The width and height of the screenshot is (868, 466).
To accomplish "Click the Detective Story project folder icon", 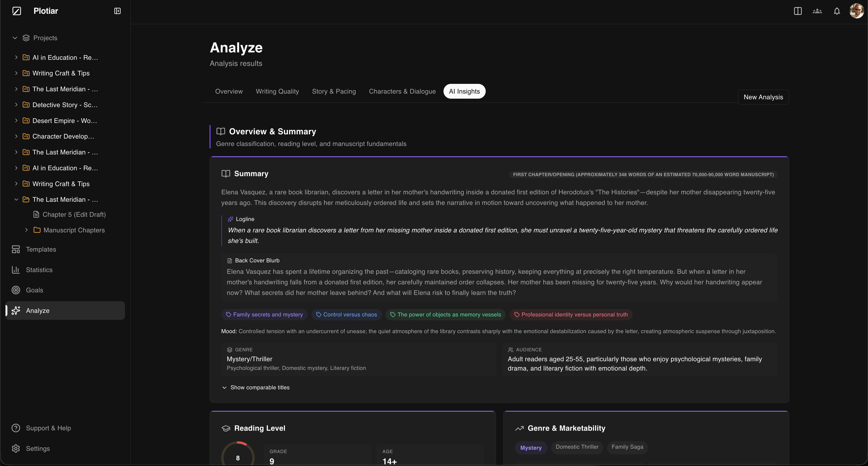I will point(26,105).
